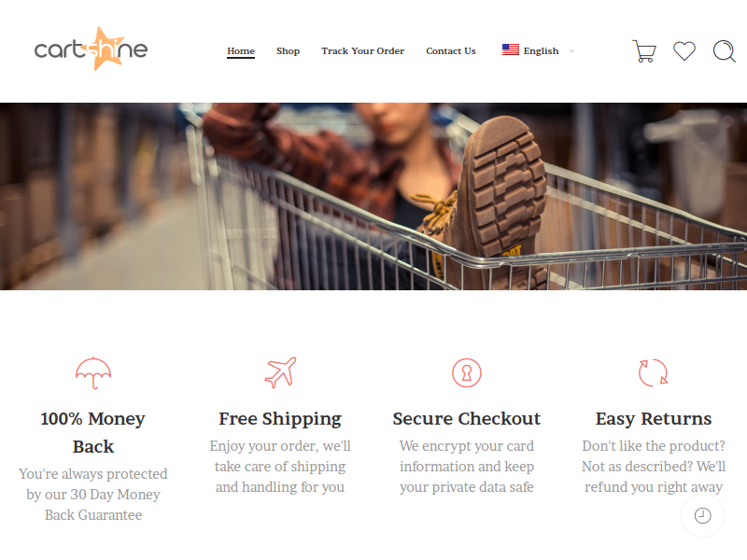Click the umbrella money-back icon
This screenshot has height=560, width=747.
(x=93, y=372)
